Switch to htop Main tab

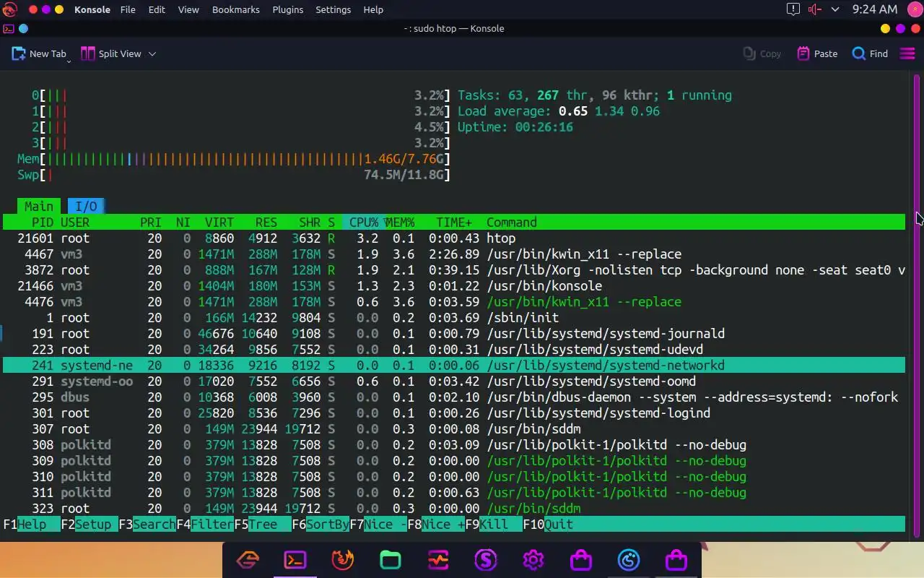(x=39, y=207)
